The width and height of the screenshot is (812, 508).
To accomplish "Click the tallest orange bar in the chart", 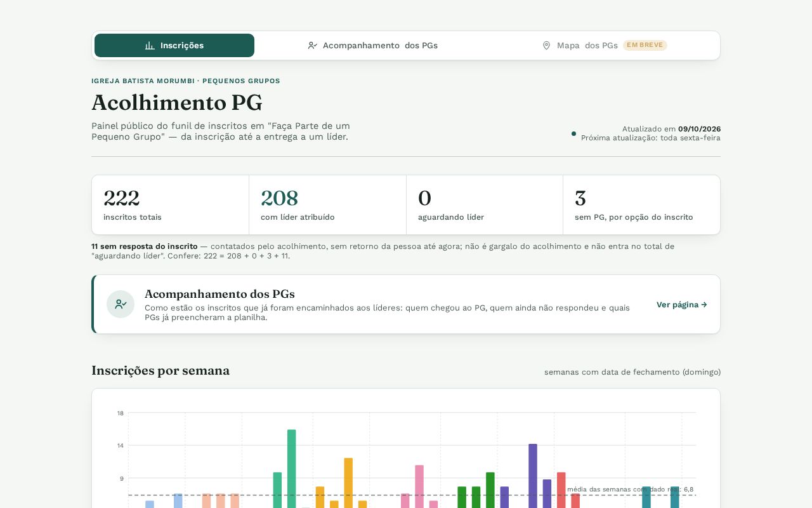I will pos(348,483).
